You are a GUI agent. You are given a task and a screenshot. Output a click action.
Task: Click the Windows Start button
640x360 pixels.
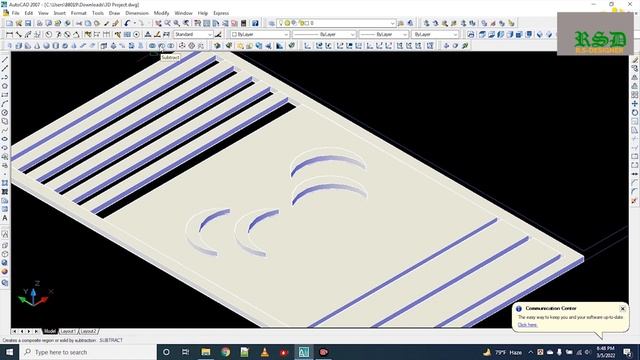tap(9, 352)
